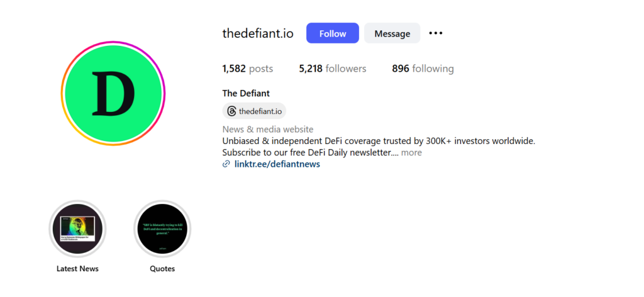Open the green D profile picture story
Image resolution: width=644 pixels, height=297 pixels.
tap(113, 93)
